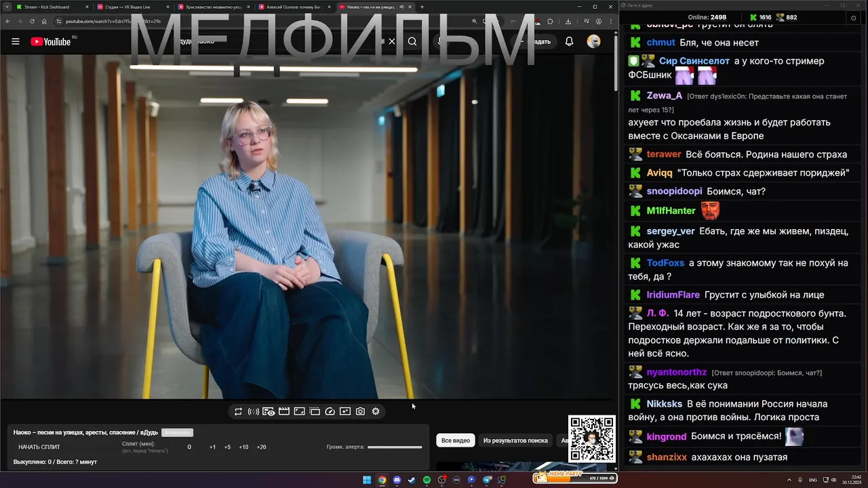The width and height of the screenshot is (868, 488).
Task: Click username kingrond in chat
Action: [667, 436]
